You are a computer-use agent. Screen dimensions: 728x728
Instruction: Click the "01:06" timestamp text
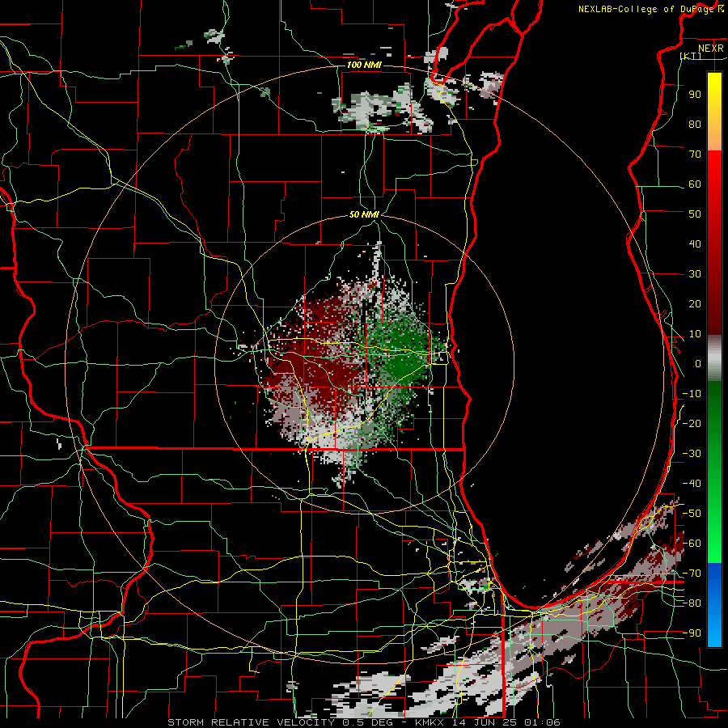pyautogui.click(x=542, y=722)
